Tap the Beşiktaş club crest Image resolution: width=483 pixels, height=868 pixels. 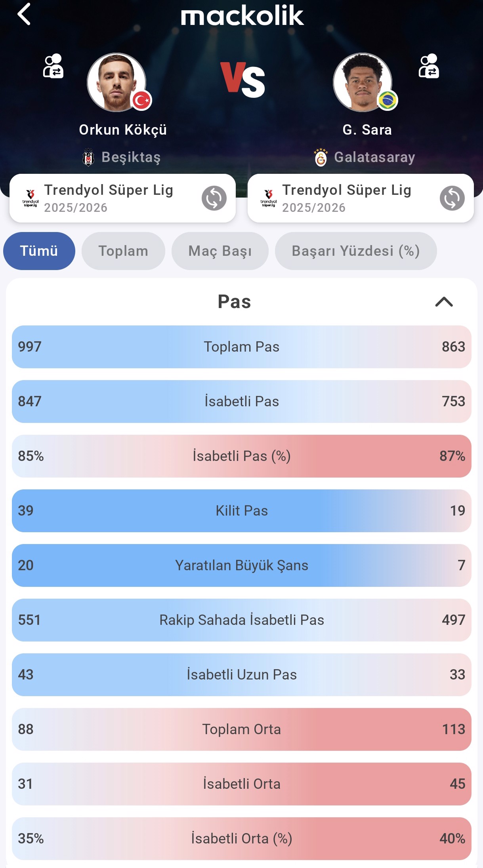pos(88,158)
